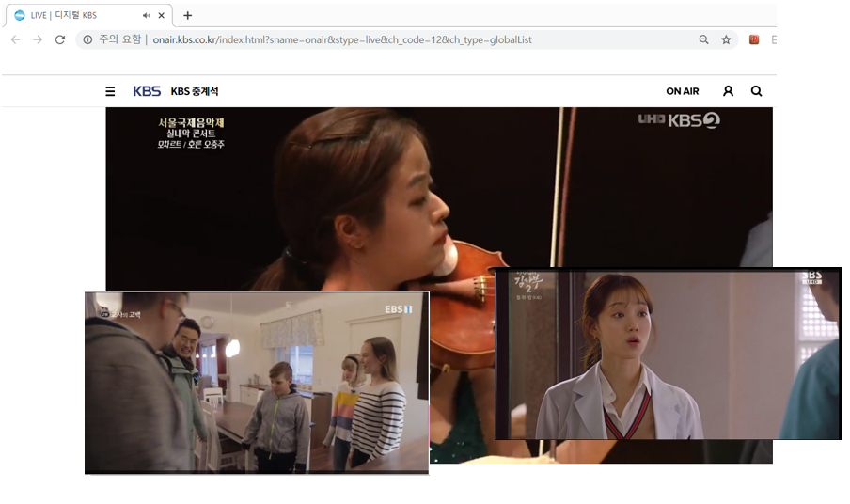Open the KBS 중계석 program link
Viewport: 850px width, 504px height.
coord(195,91)
